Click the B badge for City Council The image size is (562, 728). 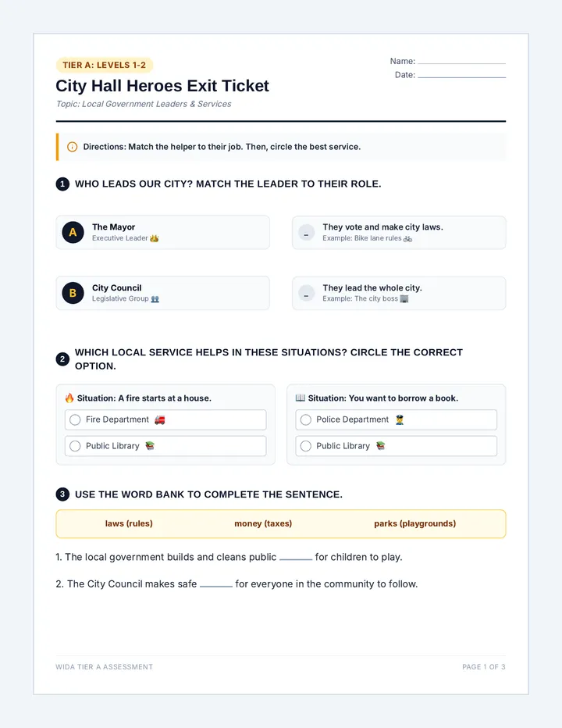73,293
